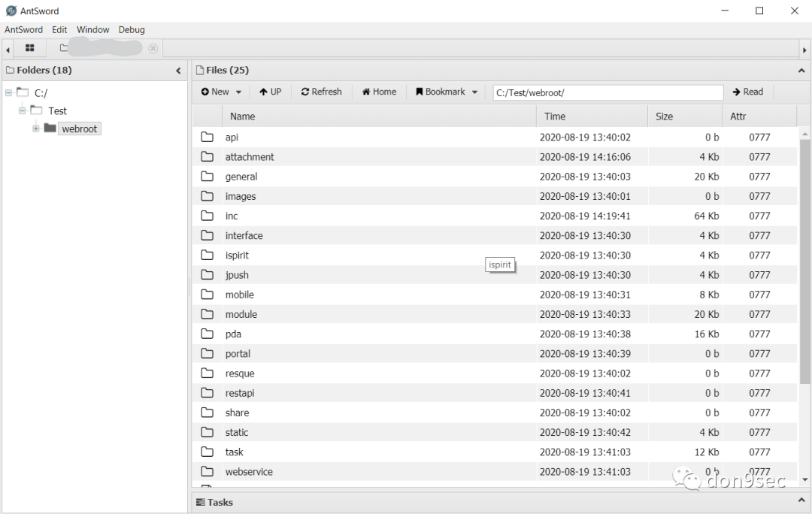Sort by Name column header
The width and height of the screenshot is (812, 514).
379,116
